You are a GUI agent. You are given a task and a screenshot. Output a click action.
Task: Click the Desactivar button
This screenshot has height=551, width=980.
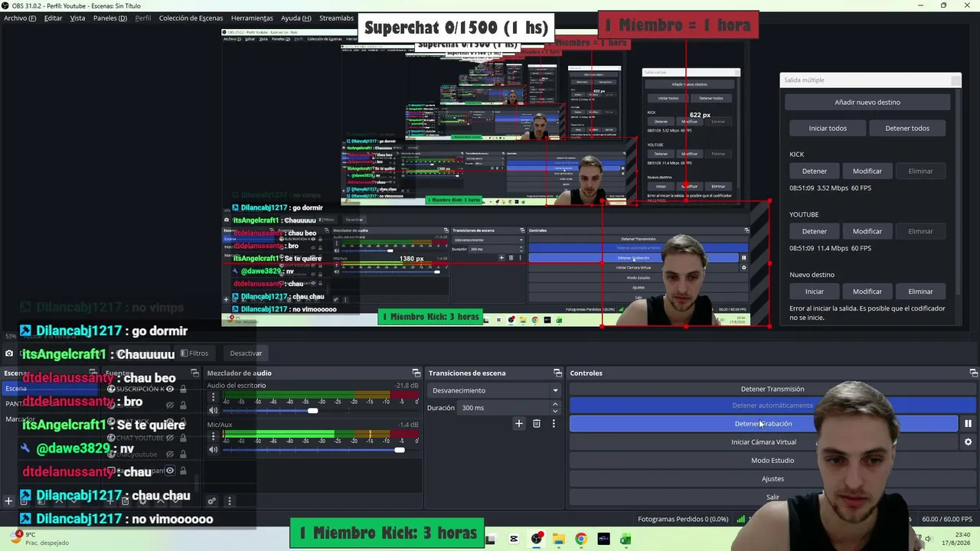[246, 353]
